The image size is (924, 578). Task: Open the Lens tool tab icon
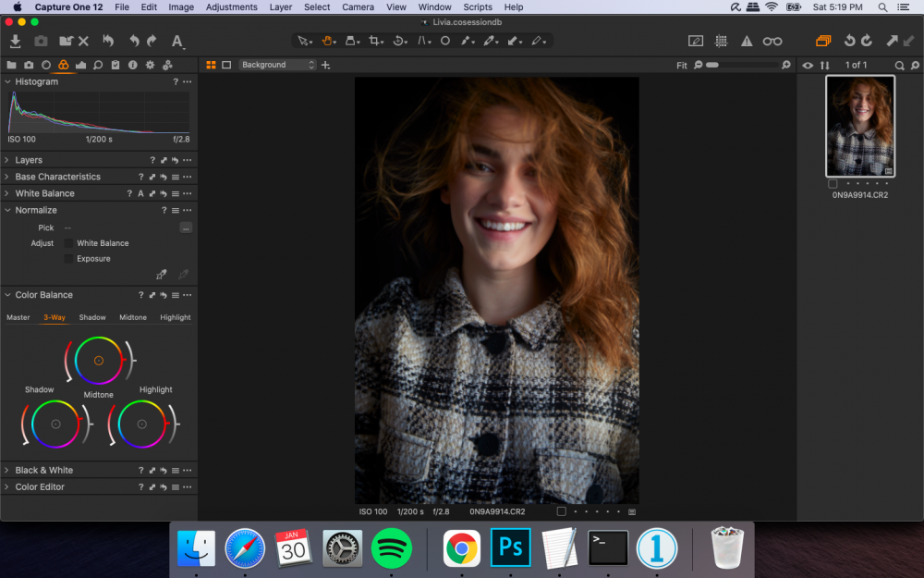(46, 65)
